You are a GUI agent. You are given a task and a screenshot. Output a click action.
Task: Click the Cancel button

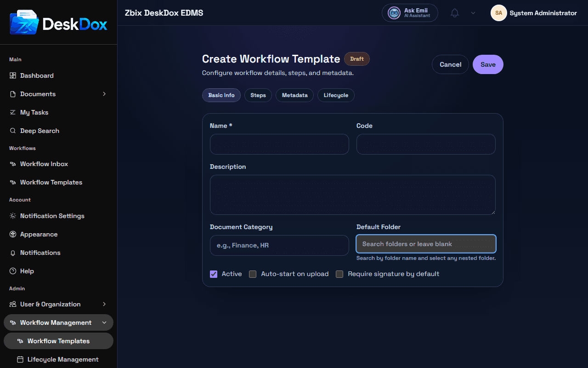(450, 64)
